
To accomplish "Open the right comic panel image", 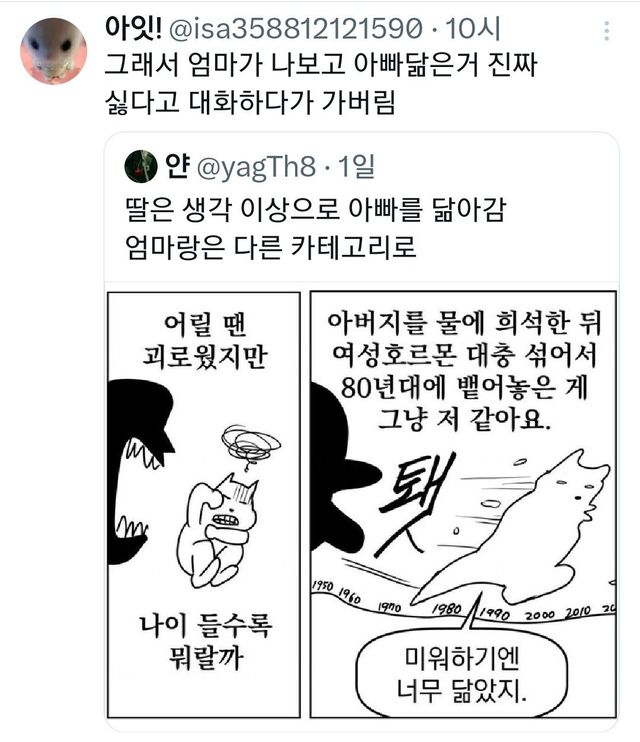I will coord(463,504).
